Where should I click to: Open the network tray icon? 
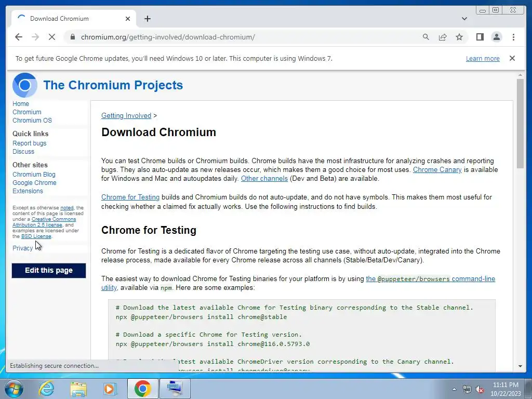[467, 389]
